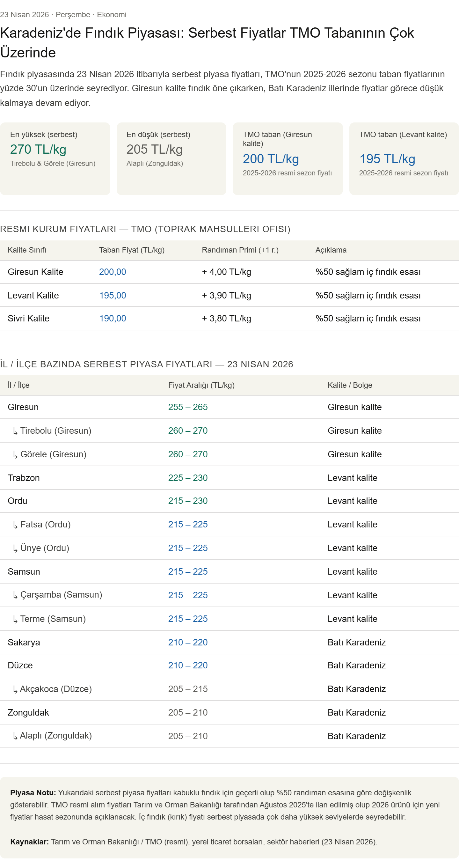Select the 'En düşük (serbest)' 205 TL/kg card

pos(171,158)
